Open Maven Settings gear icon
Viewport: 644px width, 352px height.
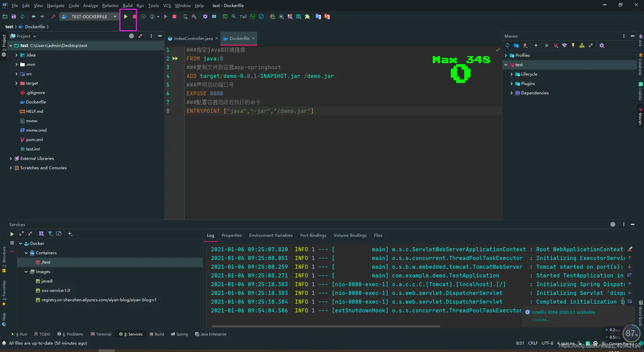point(602,45)
